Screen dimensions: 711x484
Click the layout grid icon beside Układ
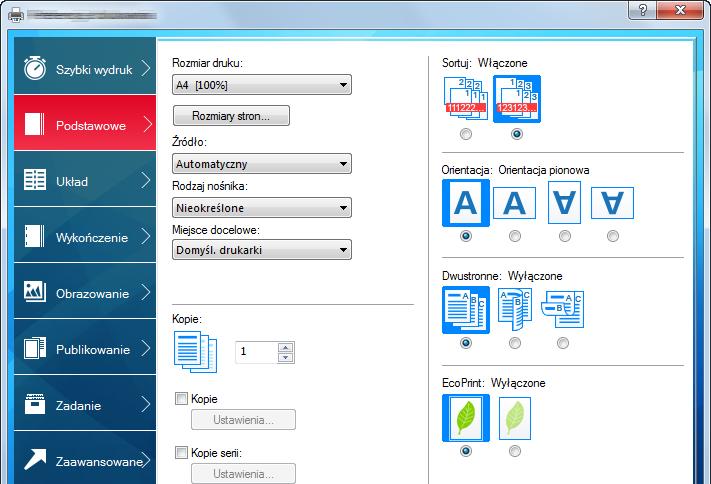click(x=35, y=180)
